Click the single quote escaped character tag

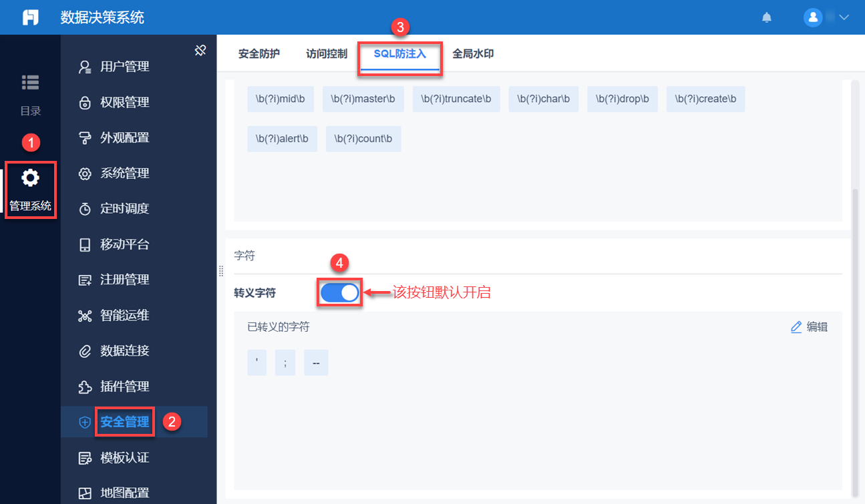click(256, 363)
